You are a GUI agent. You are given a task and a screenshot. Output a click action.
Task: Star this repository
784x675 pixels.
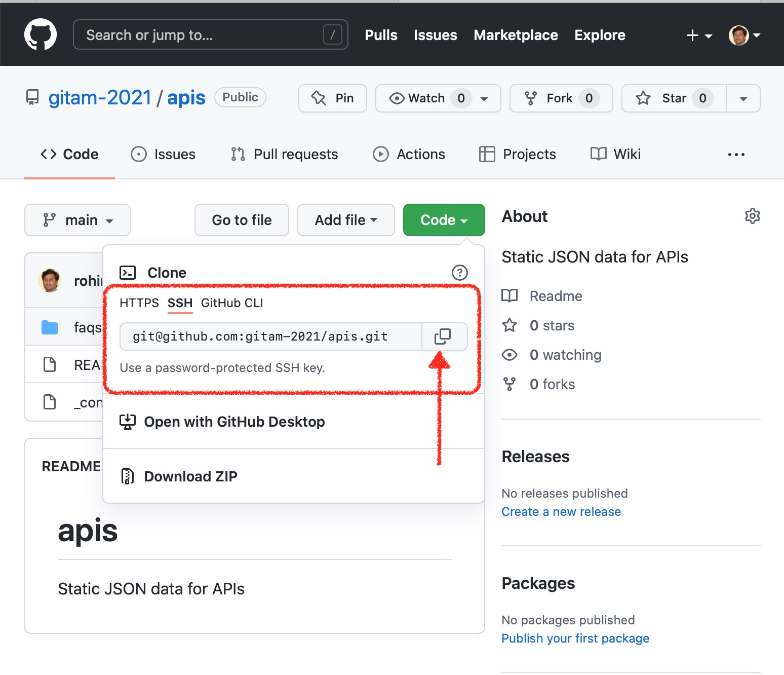click(x=674, y=98)
